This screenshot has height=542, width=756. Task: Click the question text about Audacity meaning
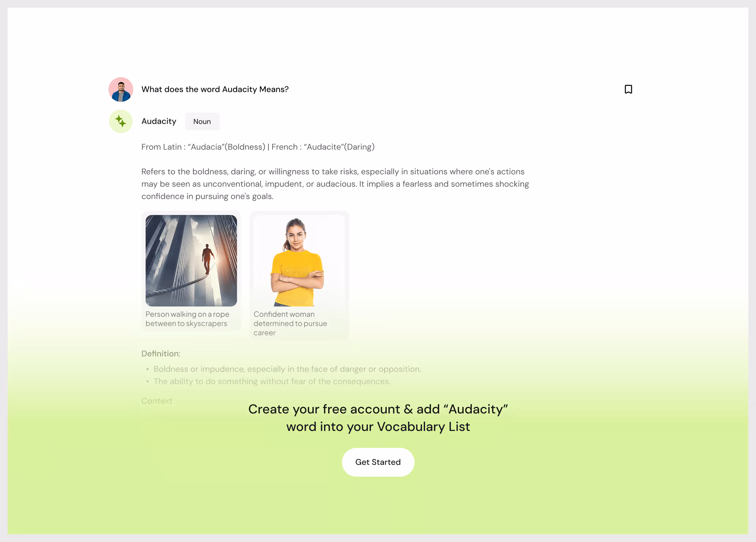pyautogui.click(x=215, y=89)
